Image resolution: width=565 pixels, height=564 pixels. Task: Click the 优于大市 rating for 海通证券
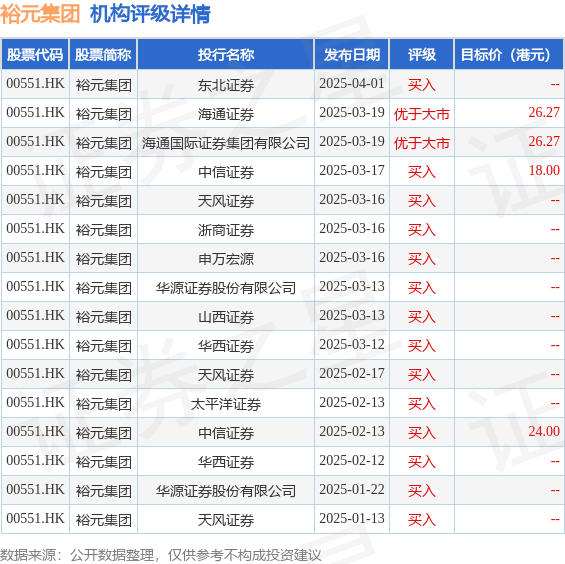(x=422, y=114)
